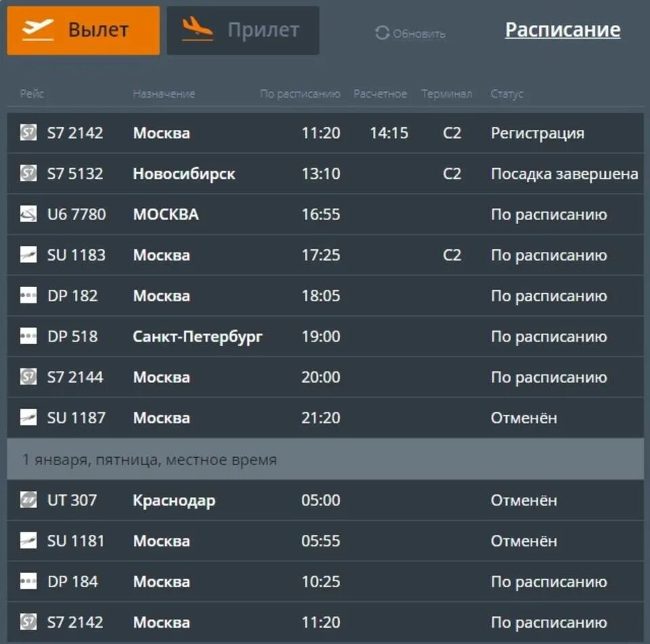Switch to the Вылет departures tab

(x=83, y=30)
